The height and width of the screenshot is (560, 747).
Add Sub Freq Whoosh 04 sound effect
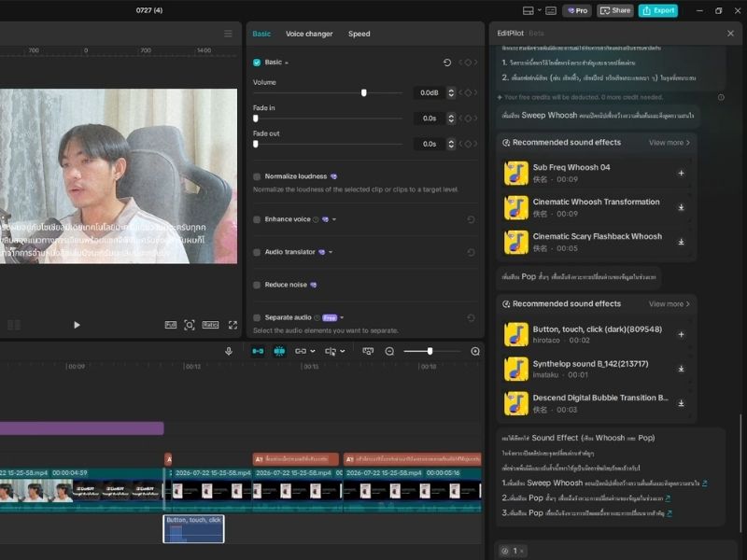point(682,173)
